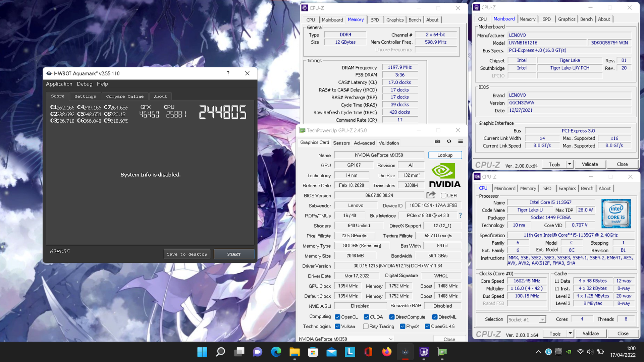Open the volume speaker tray icon
Screen dimensions: 644x362
click(x=590, y=352)
